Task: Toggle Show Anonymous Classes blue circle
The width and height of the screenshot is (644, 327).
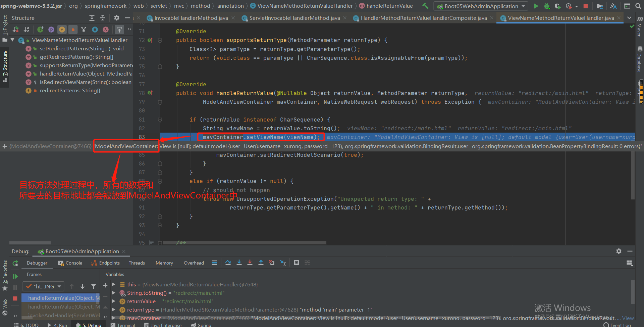Action: (x=95, y=30)
